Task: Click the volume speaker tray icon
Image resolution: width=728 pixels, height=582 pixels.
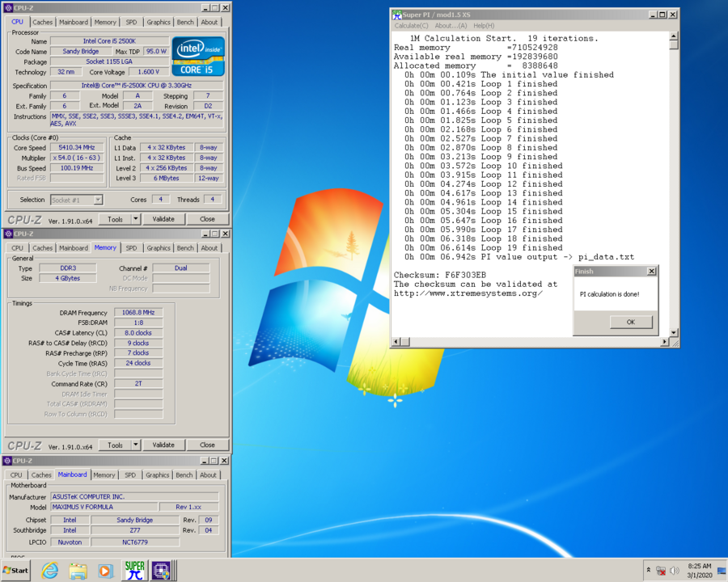Action: tap(675, 571)
